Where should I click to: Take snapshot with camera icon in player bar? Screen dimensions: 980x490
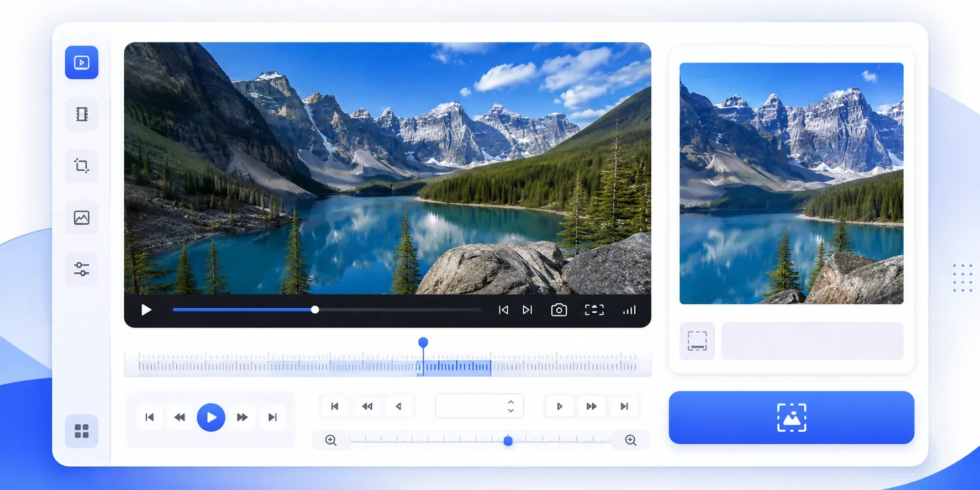(x=559, y=310)
